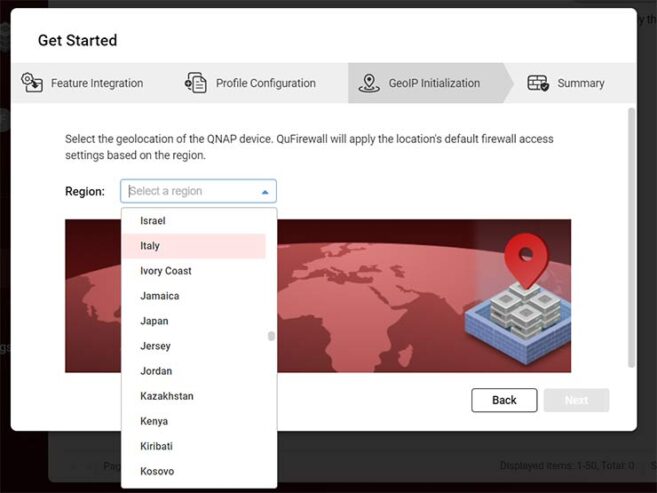Viewport: 657px width, 493px height.
Task: Click into the Select a region field
Action: pos(190,192)
